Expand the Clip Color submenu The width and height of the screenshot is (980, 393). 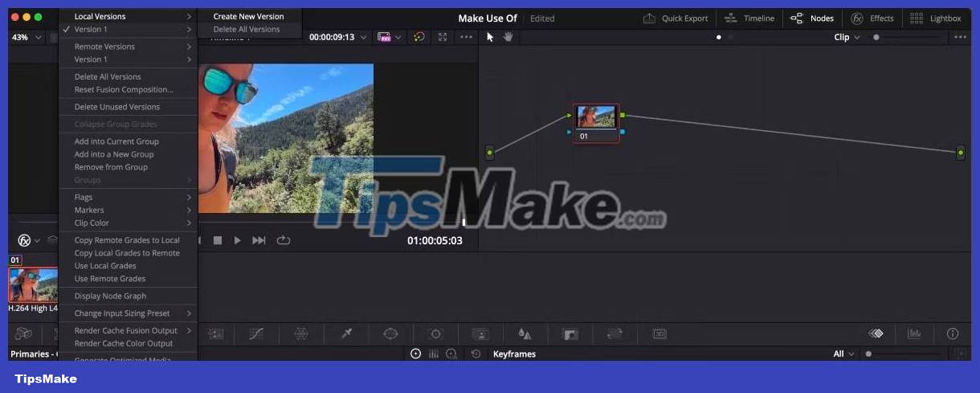coord(129,223)
